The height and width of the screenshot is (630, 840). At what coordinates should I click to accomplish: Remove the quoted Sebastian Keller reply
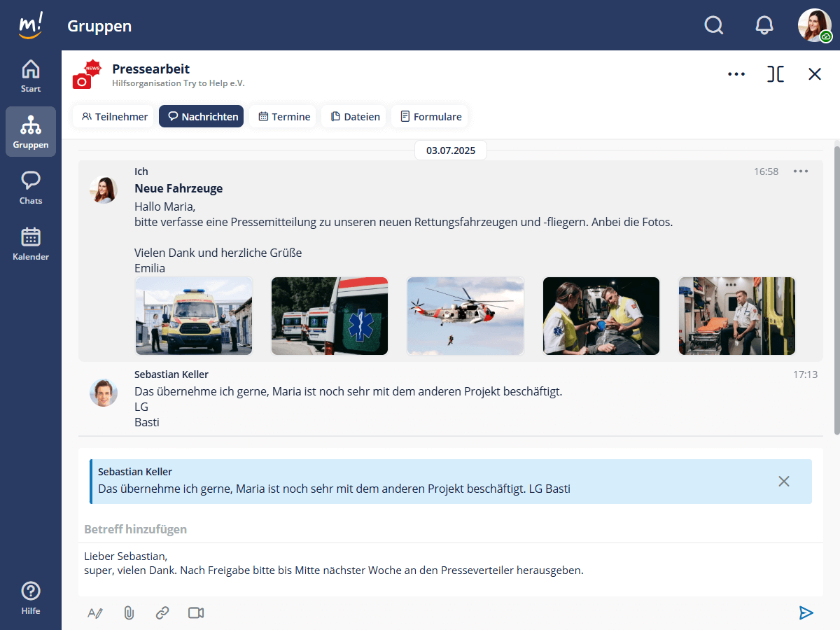click(784, 481)
